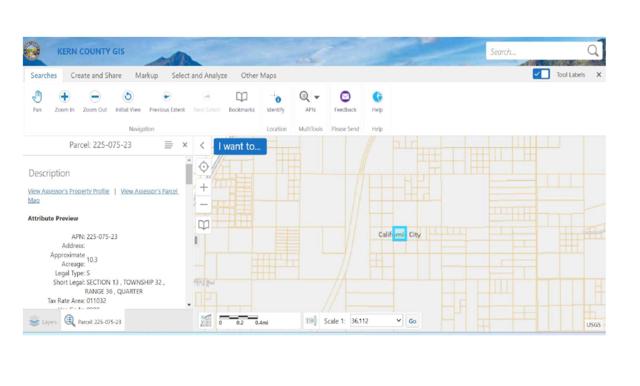Click inside the Search input field

pos(536,51)
